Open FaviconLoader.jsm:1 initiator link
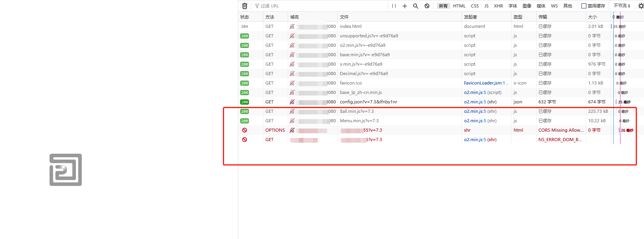The height and width of the screenshot is (239, 644). tap(486, 83)
